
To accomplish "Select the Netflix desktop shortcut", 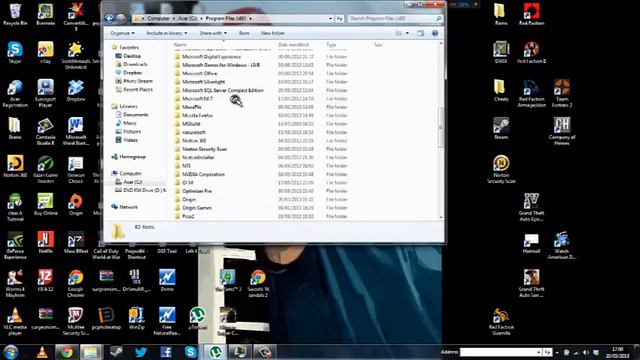I will (45, 242).
